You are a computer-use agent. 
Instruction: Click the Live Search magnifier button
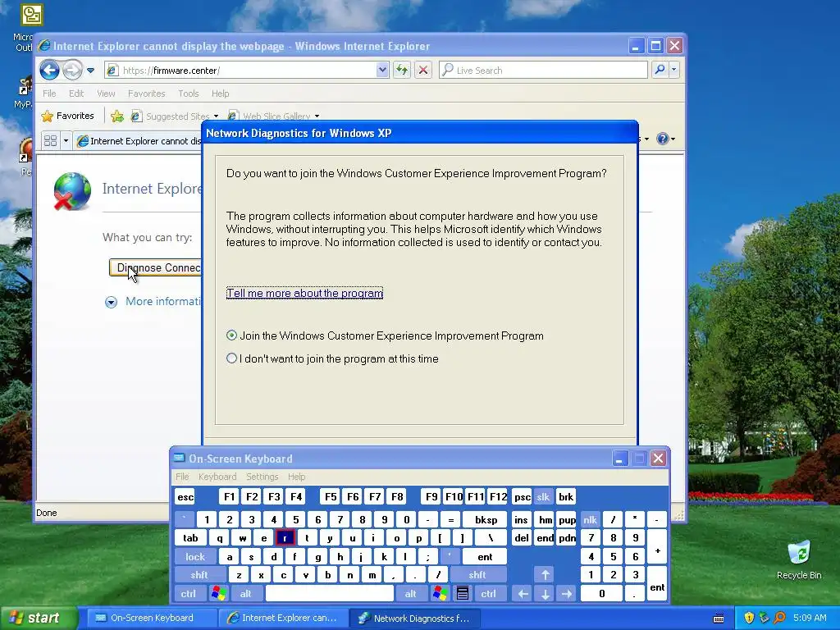coord(660,70)
